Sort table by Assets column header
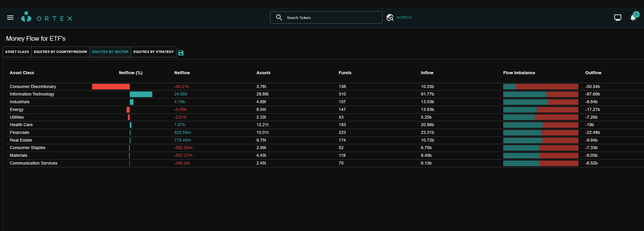This screenshot has height=231, width=644. [x=263, y=73]
